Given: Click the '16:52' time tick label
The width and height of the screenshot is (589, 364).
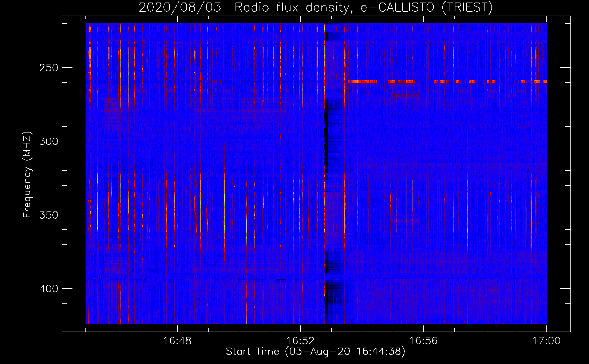Looking at the screenshot, I should pos(300,341).
